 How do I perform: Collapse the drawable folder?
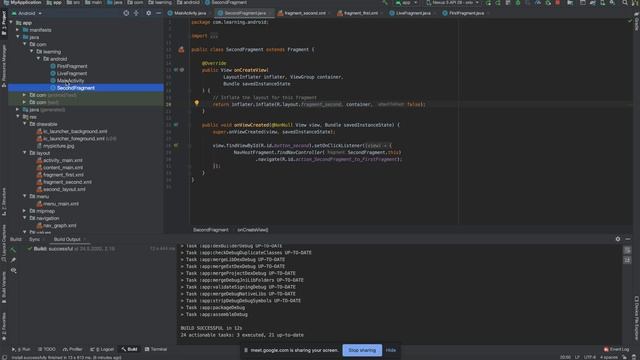click(25, 124)
